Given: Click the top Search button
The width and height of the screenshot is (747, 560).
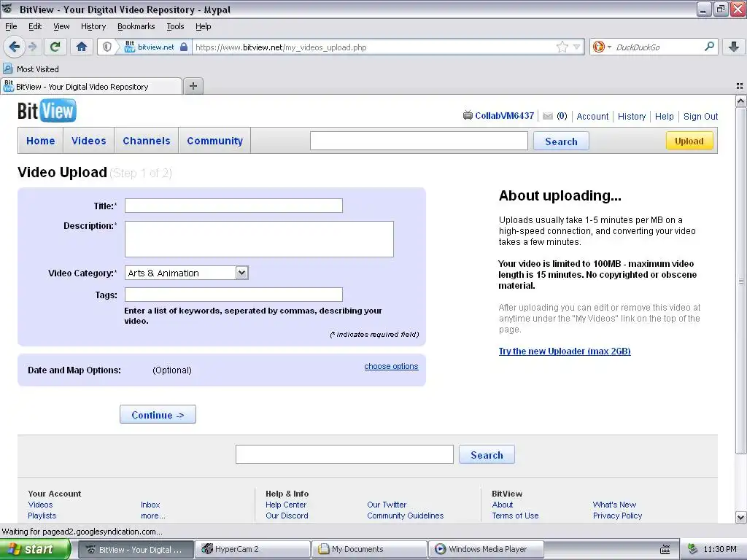Looking at the screenshot, I should tap(561, 141).
